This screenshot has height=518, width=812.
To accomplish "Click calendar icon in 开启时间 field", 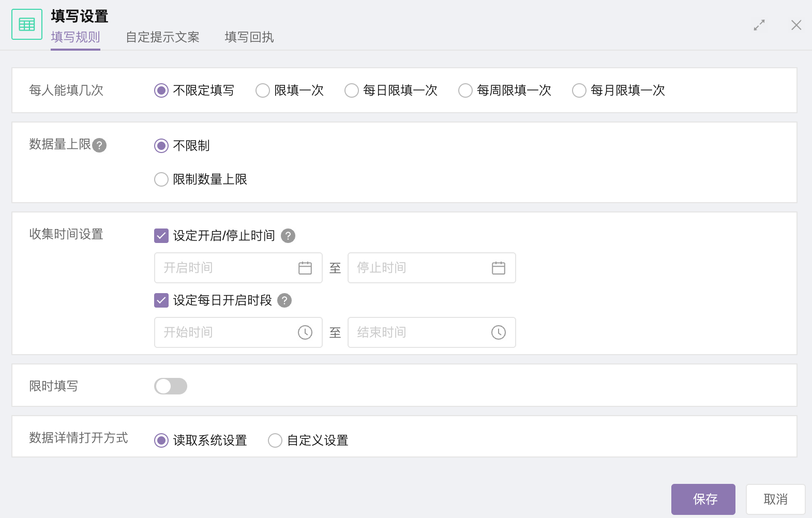I will pyautogui.click(x=305, y=268).
